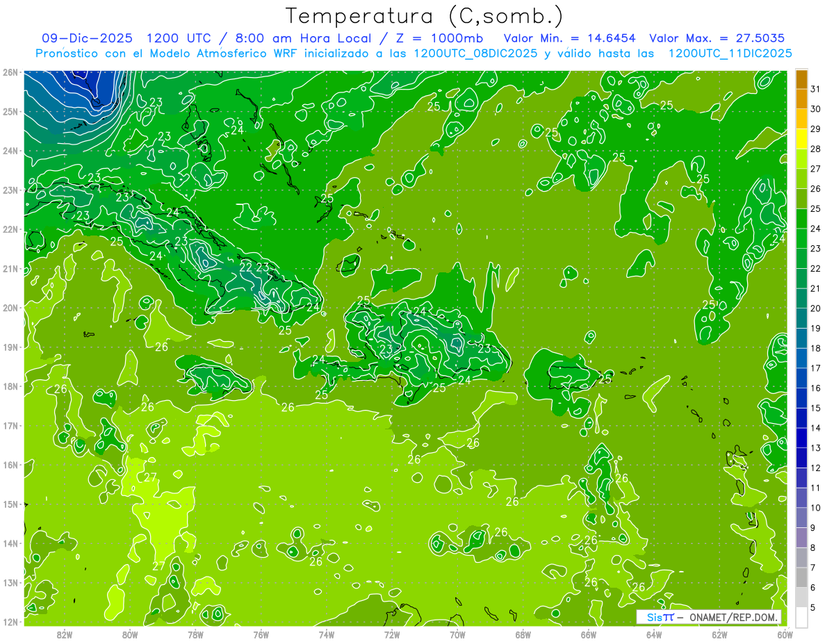Screen dimensions: 834x644
Task: Click the purple legend swatch between 9 and 10
Action: 802,518
